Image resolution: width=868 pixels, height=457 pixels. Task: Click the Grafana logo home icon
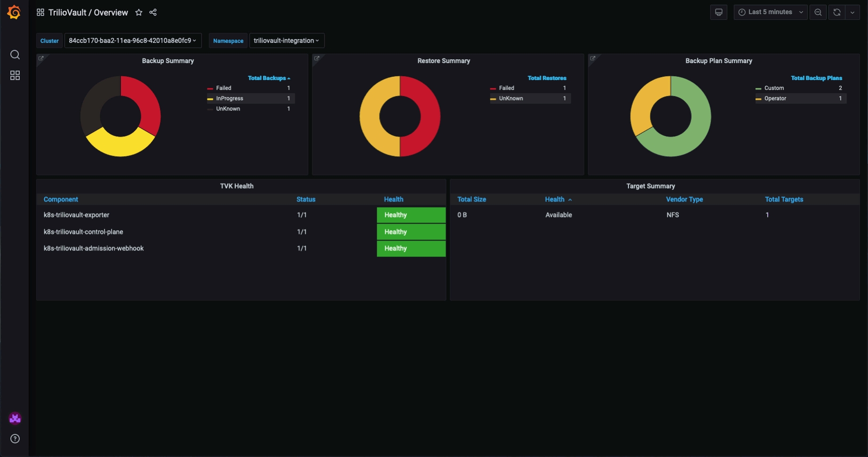pos(14,12)
